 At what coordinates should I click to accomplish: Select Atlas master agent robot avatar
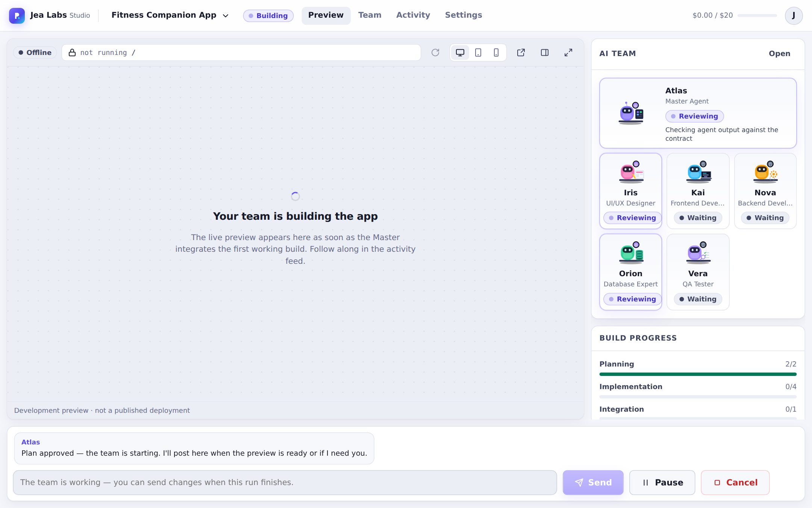631,113
